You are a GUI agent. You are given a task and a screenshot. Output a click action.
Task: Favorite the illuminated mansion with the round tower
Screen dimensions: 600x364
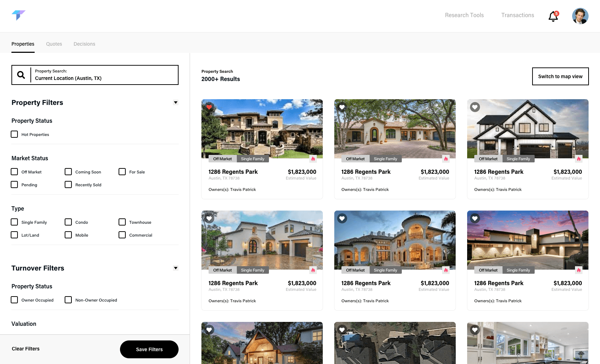[342, 218]
